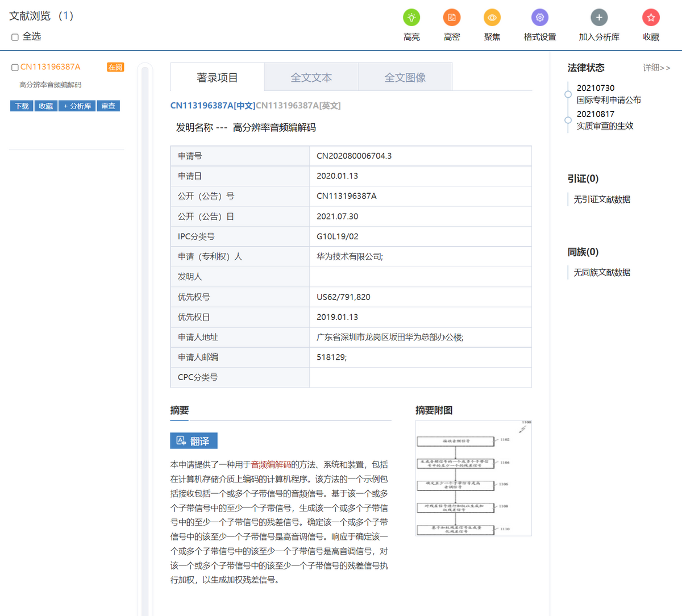Viewport: 682px width, 616px height.
Task: Click the red 收藏 star icon
Action: tap(651, 18)
